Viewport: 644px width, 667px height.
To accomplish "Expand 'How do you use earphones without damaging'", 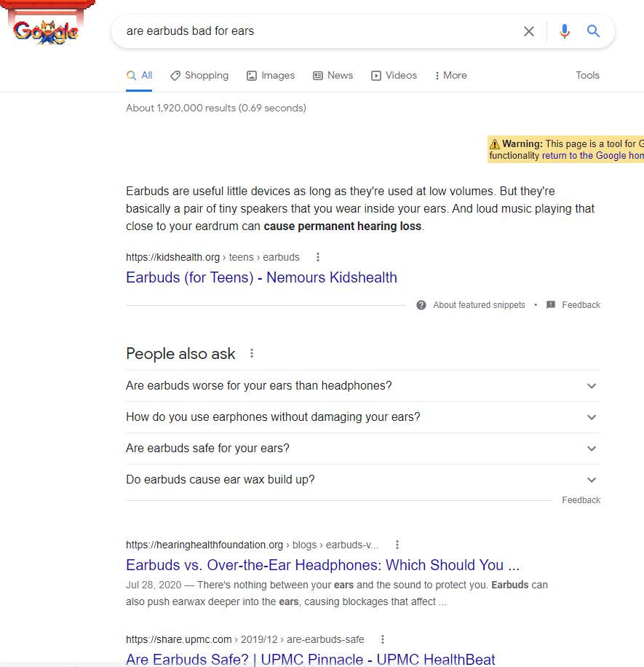I will [x=363, y=417].
